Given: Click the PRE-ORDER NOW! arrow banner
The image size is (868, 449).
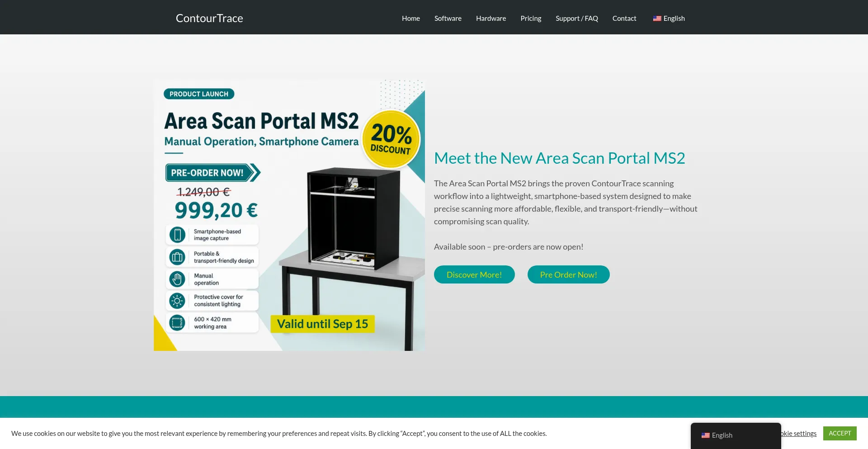Looking at the screenshot, I should 213,173.
